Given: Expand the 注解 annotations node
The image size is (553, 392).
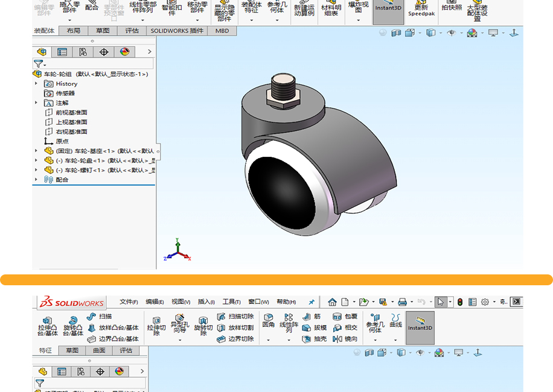Looking at the screenshot, I should [36, 103].
